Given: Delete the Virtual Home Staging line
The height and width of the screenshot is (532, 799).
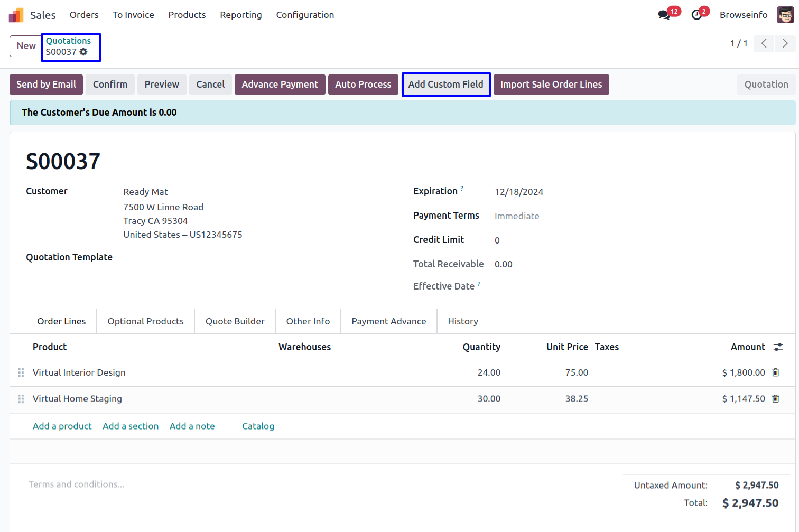Looking at the screenshot, I should tap(775, 399).
